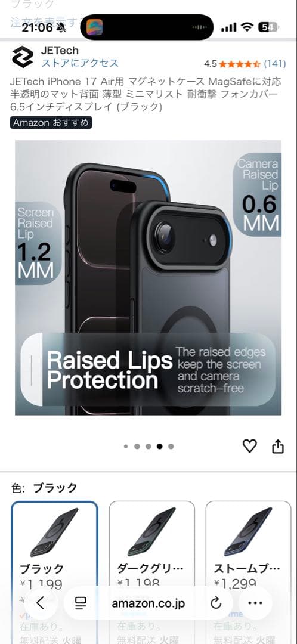
Task: Tap the JETech brand logo
Action: pyautogui.click(x=23, y=57)
